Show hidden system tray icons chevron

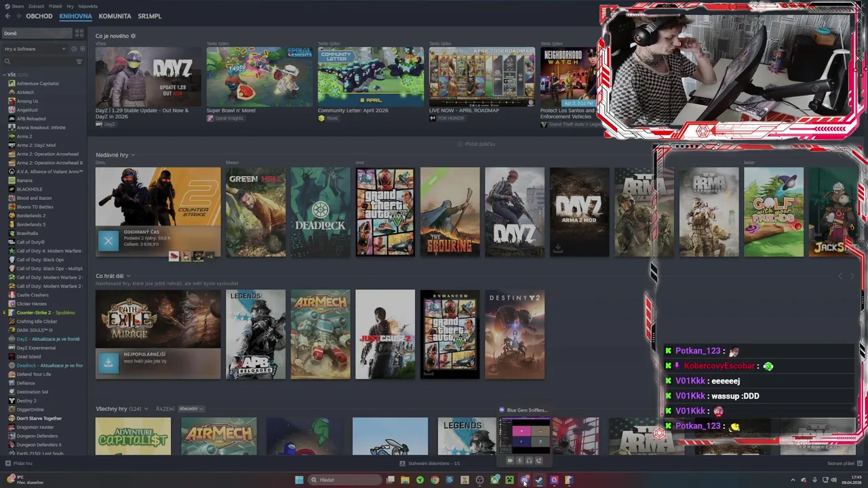click(793, 480)
